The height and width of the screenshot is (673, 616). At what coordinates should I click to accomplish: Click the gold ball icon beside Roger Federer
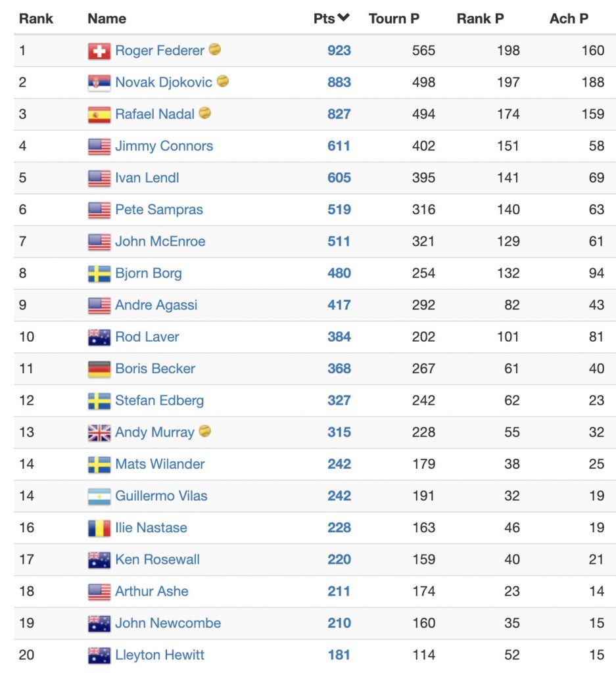pos(214,49)
